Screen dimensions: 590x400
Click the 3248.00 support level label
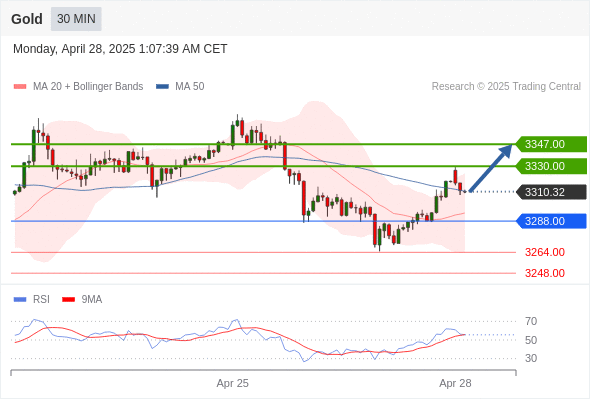click(x=545, y=273)
